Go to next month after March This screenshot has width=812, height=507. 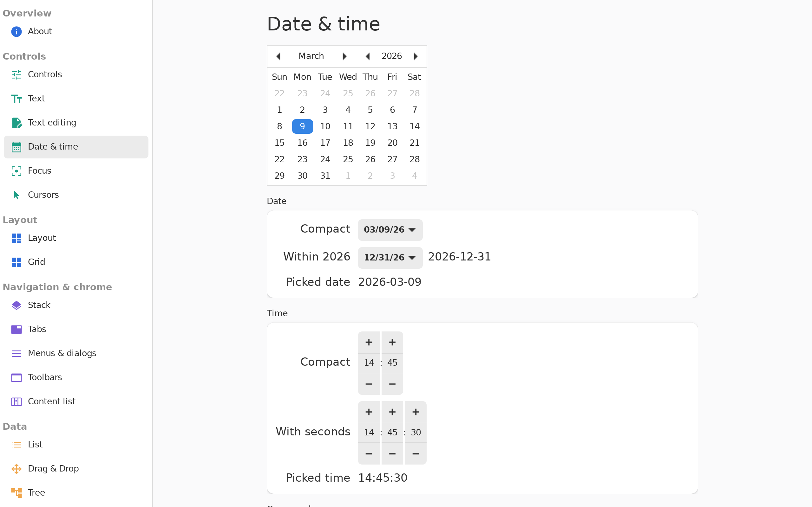tap(344, 56)
